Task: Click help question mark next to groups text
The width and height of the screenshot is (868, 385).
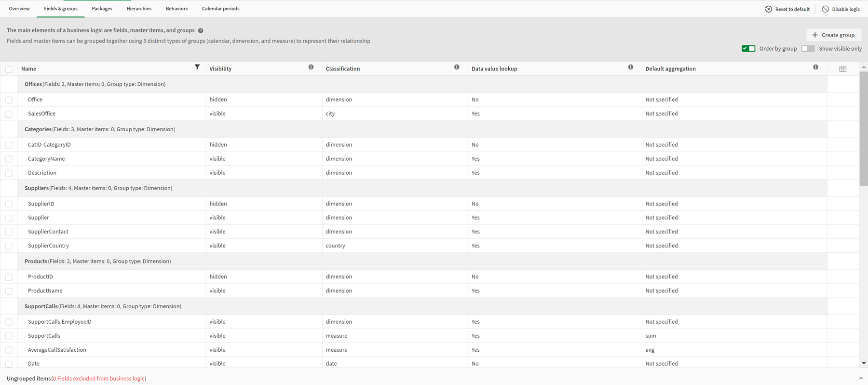Action: pyautogui.click(x=201, y=30)
